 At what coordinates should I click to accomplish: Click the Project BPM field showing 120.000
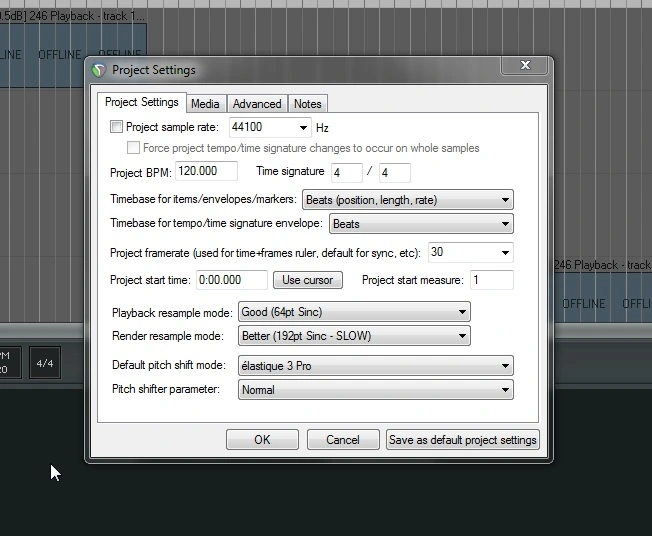click(x=206, y=171)
